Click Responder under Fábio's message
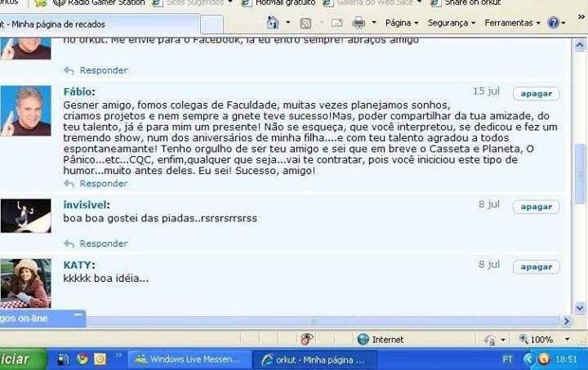 103,183
